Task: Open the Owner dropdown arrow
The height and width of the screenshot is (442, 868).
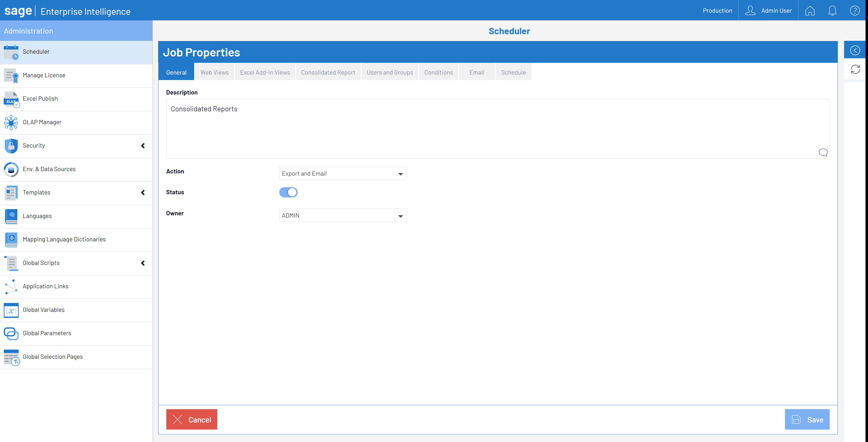Action: pyautogui.click(x=400, y=216)
